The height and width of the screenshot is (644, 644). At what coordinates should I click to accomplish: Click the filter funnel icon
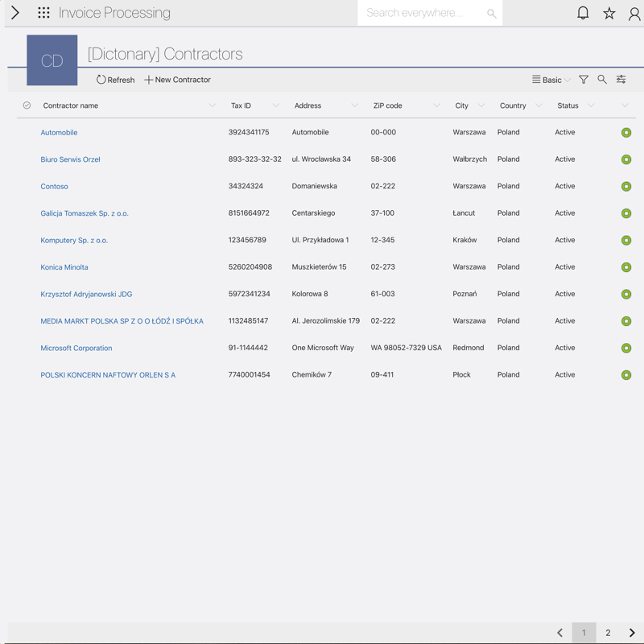coord(584,80)
